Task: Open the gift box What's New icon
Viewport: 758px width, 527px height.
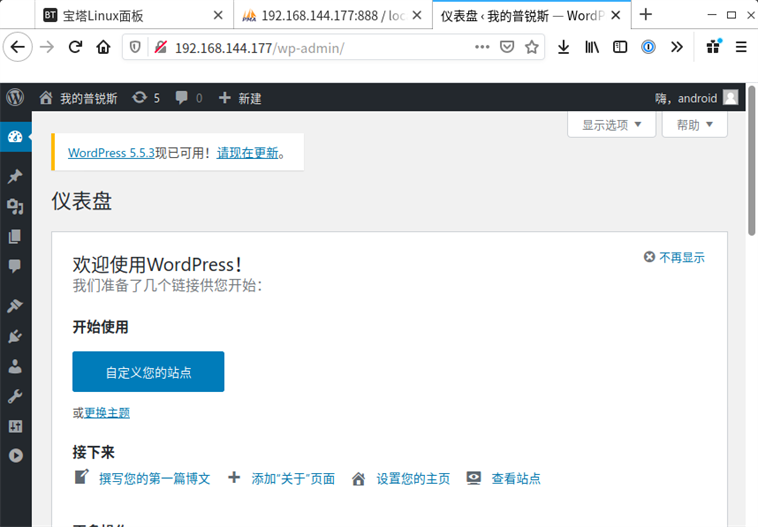Action: pyautogui.click(x=714, y=46)
